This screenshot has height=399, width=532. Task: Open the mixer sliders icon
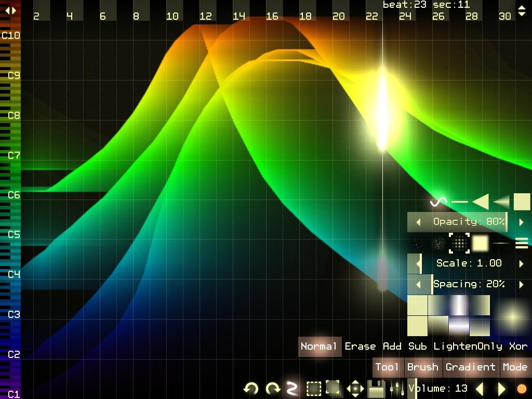coord(396,389)
